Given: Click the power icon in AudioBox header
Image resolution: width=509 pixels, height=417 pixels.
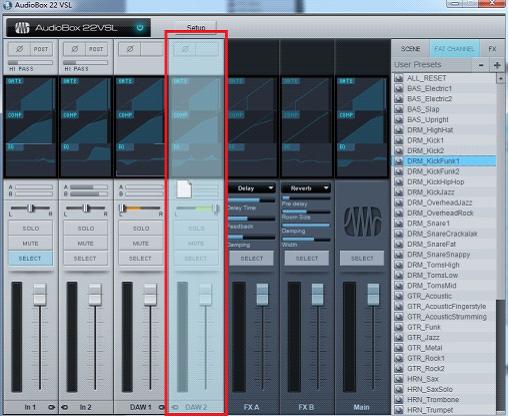Looking at the screenshot, I should (x=140, y=27).
